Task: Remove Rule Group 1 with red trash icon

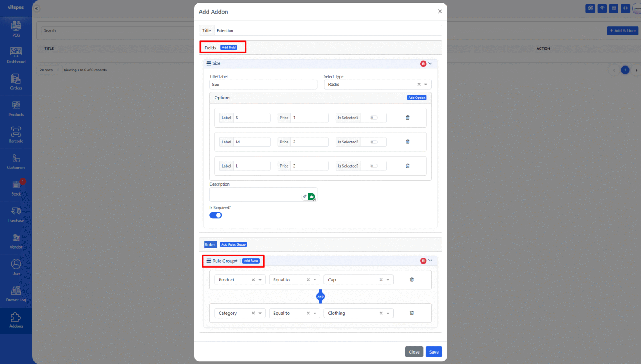Action: pyautogui.click(x=423, y=261)
